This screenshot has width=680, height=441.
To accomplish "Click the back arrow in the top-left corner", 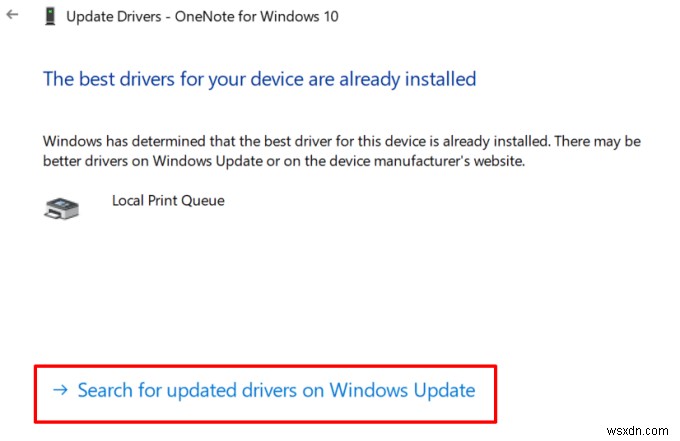I will click(11, 17).
